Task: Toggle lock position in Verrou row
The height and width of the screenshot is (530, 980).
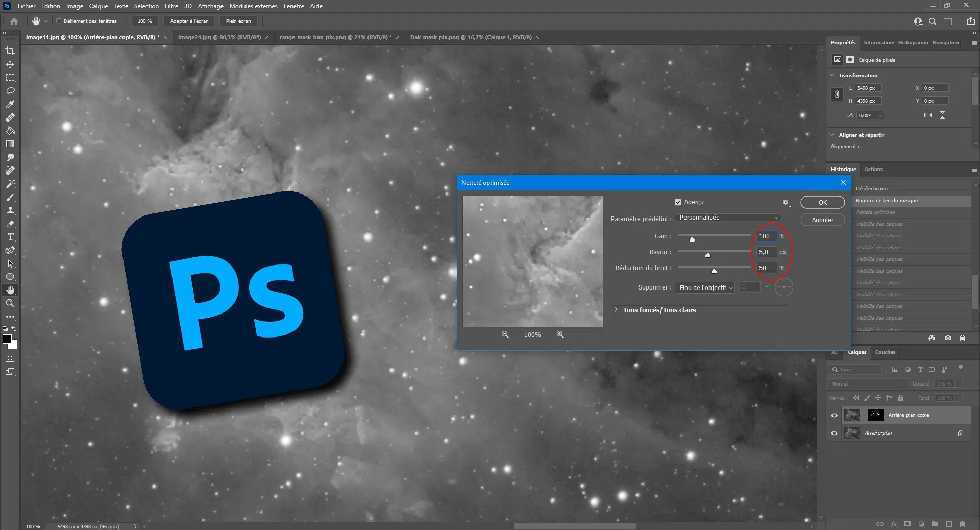Action: (x=878, y=398)
